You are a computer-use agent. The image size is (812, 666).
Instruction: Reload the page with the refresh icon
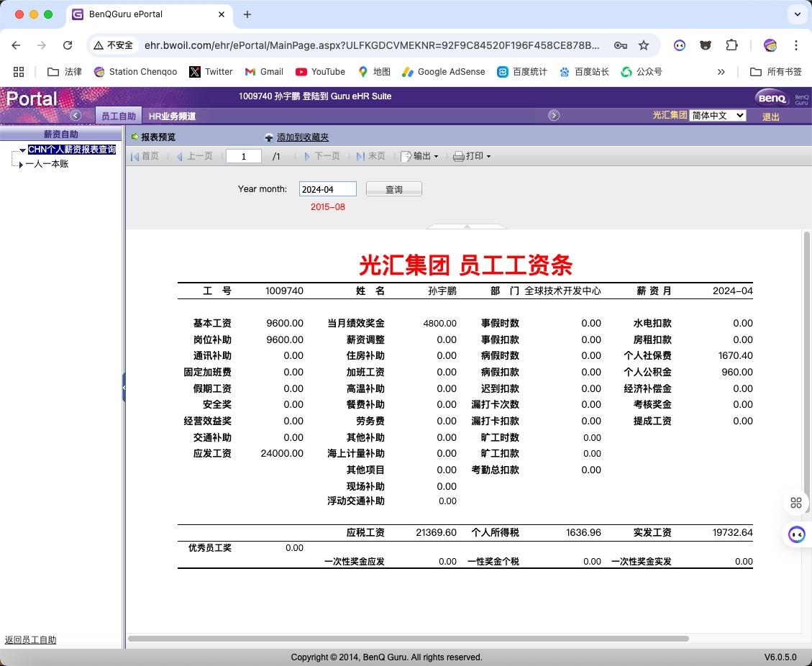[x=68, y=45]
